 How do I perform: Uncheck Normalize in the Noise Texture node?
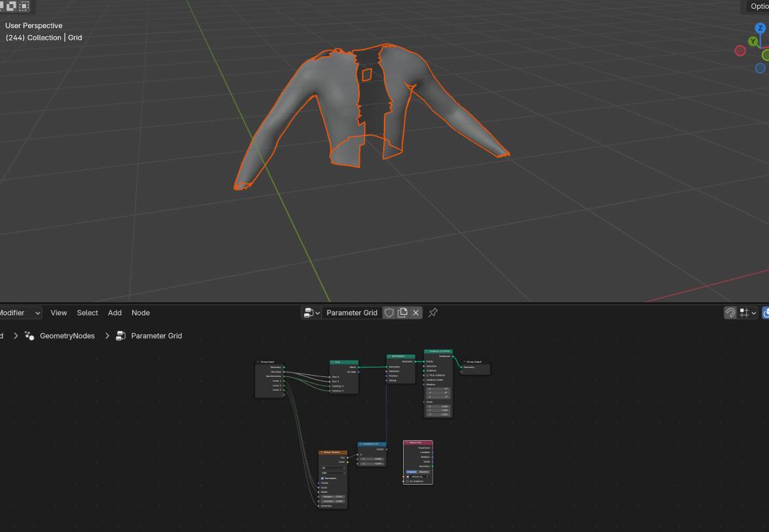tap(323, 479)
